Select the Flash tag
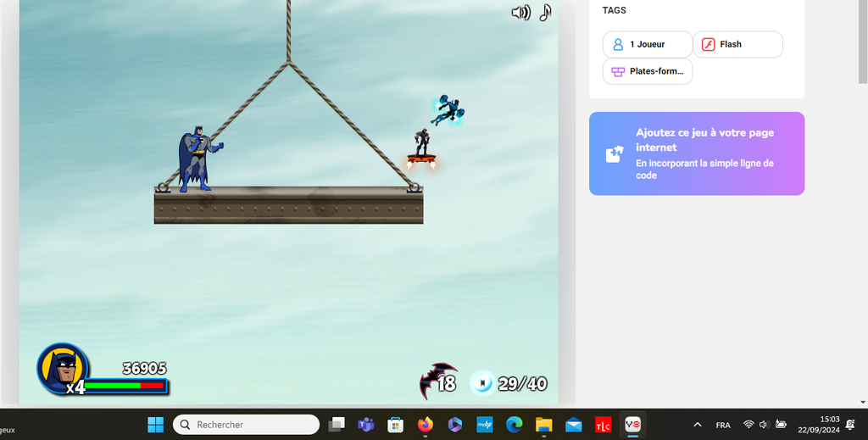 click(737, 44)
